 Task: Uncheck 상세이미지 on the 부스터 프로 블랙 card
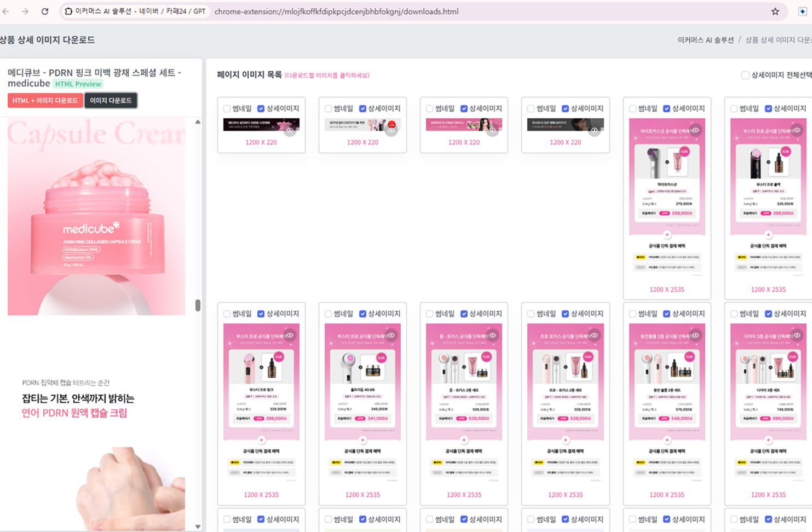(x=768, y=108)
